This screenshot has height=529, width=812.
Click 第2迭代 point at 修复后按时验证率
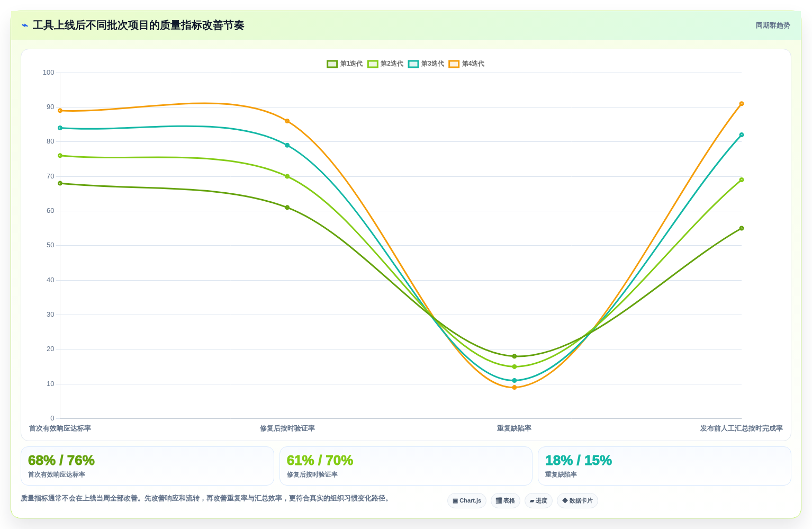click(x=287, y=176)
